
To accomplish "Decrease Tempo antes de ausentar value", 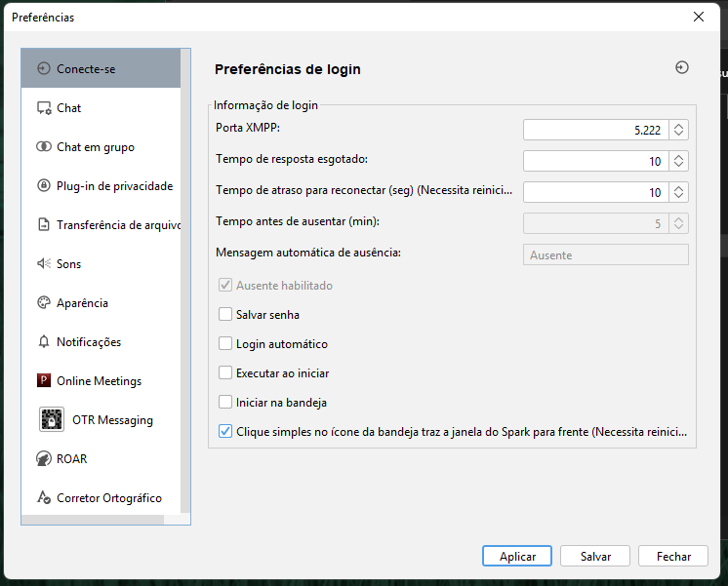I will pos(678,228).
